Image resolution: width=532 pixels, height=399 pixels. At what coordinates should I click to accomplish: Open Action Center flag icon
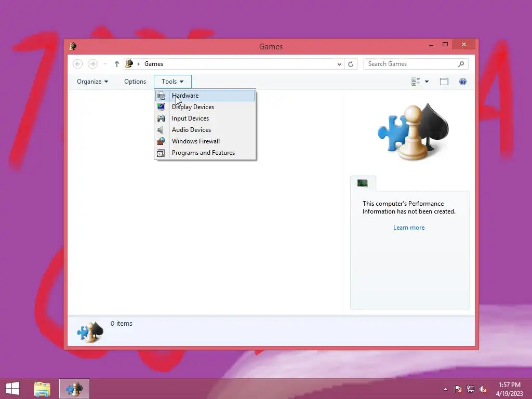[x=458, y=389]
